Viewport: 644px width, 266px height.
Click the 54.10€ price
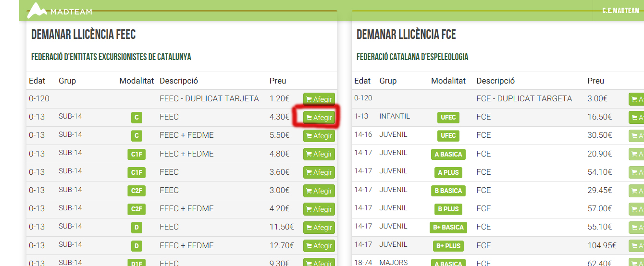click(600, 172)
